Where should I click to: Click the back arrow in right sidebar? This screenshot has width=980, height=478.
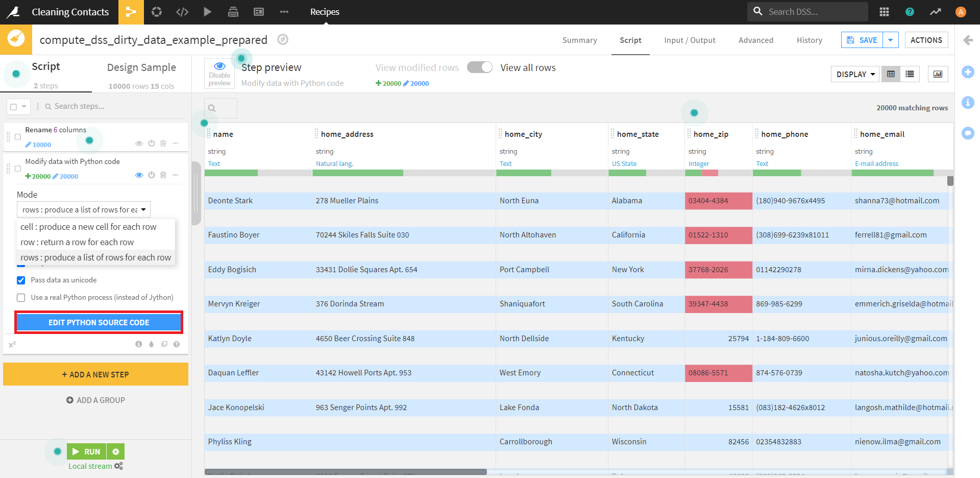click(x=968, y=40)
